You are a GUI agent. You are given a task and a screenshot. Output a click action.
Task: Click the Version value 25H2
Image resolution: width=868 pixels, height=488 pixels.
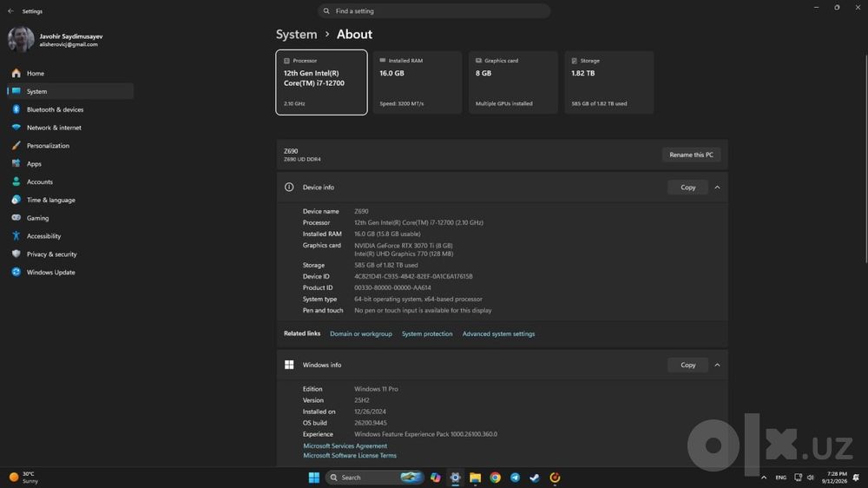pyautogui.click(x=361, y=400)
